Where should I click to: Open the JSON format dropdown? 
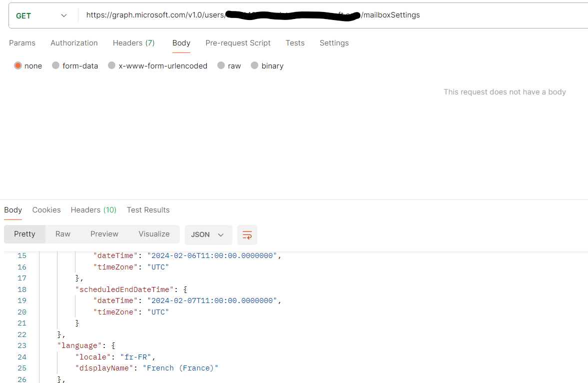tap(208, 234)
